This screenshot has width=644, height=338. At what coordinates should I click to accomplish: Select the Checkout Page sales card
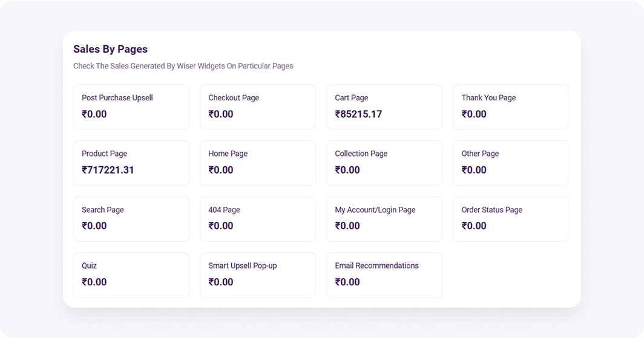[257, 106]
